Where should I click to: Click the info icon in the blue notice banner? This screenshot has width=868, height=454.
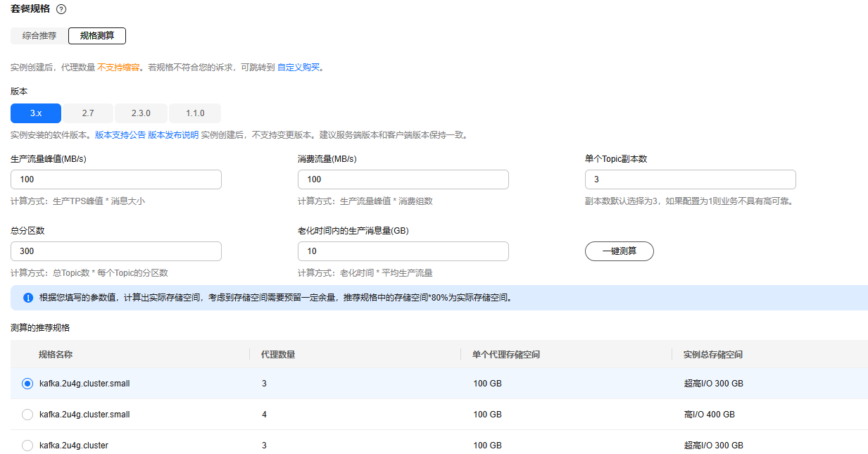click(x=28, y=298)
